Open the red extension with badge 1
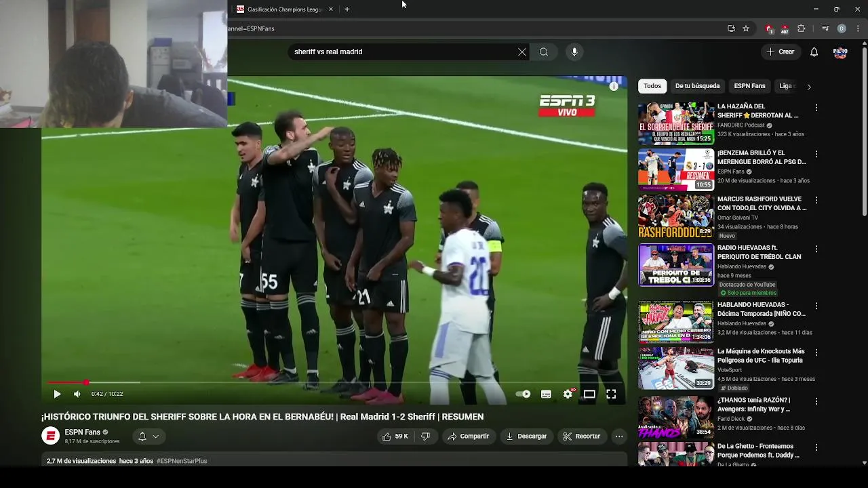 pos(769,28)
